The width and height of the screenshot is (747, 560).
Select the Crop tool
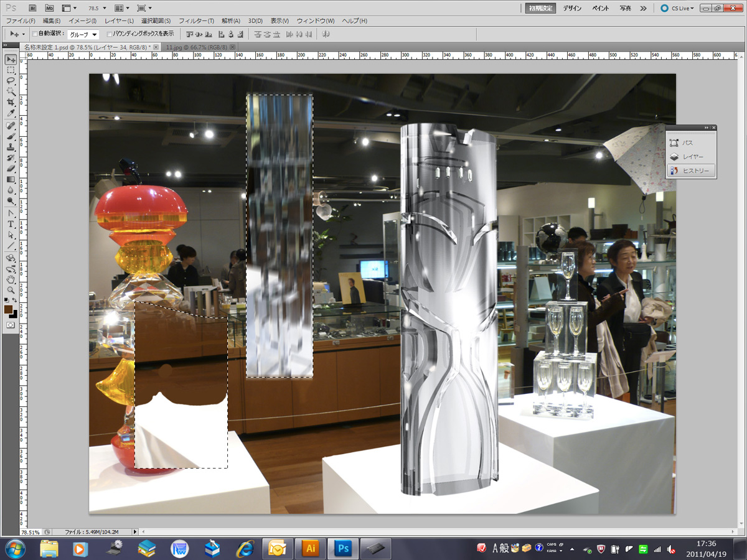click(11, 102)
